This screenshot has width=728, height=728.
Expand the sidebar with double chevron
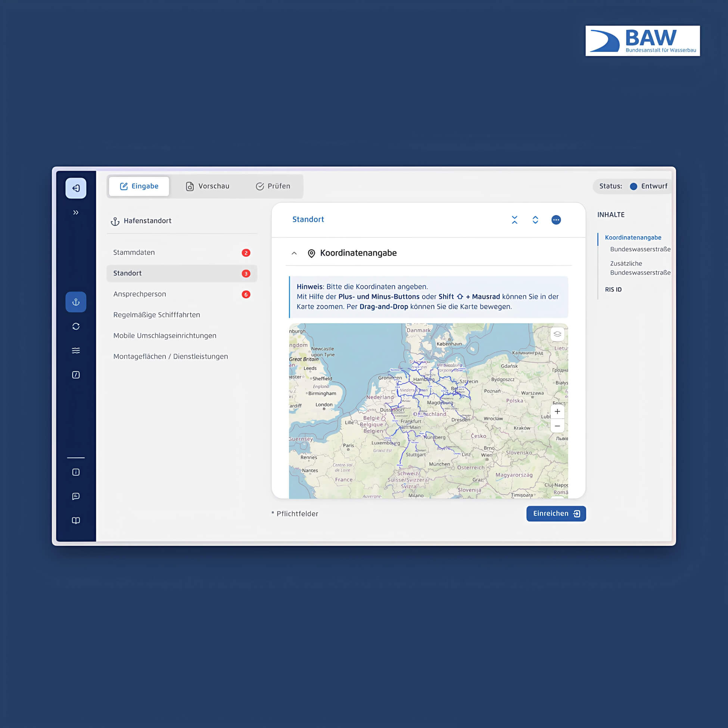(76, 212)
